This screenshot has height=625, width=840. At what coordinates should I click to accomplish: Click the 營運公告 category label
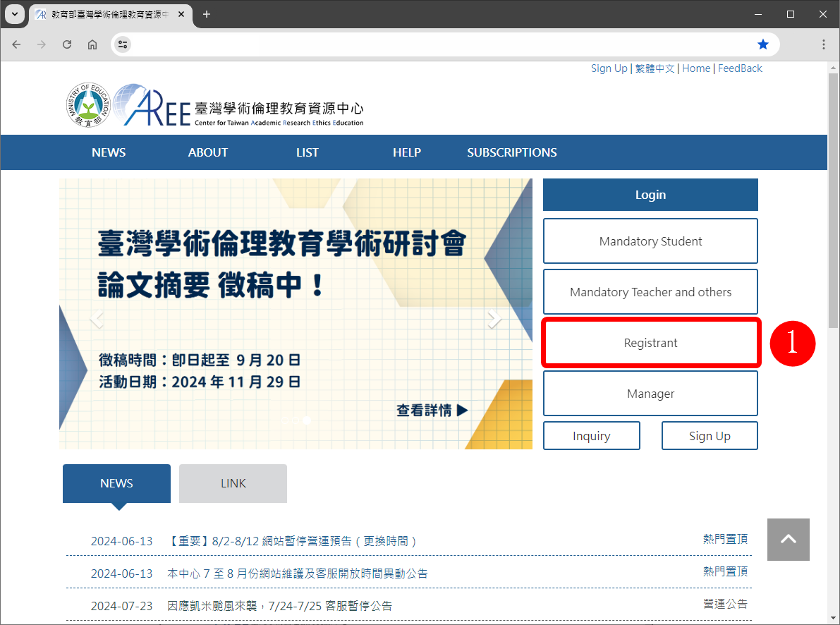(725, 604)
